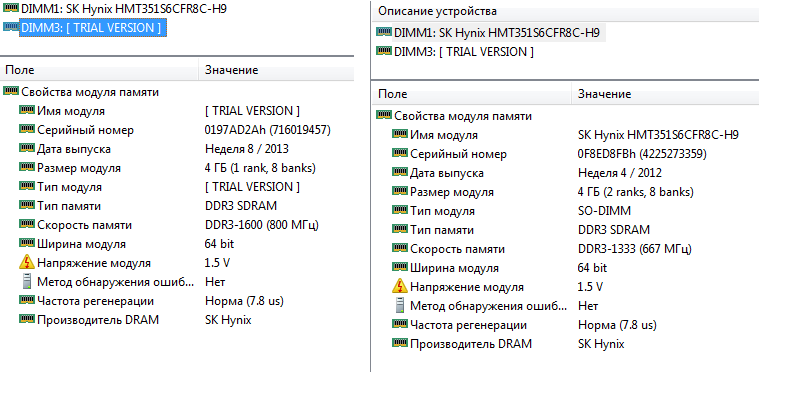Click left 'Тип памяти' row icon

pyautogui.click(x=27, y=205)
